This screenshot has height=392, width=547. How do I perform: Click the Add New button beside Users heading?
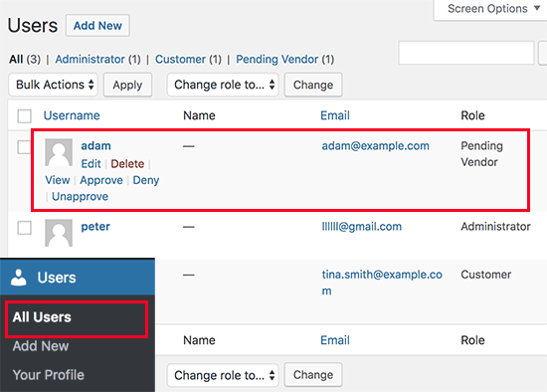pyautogui.click(x=97, y=26)
